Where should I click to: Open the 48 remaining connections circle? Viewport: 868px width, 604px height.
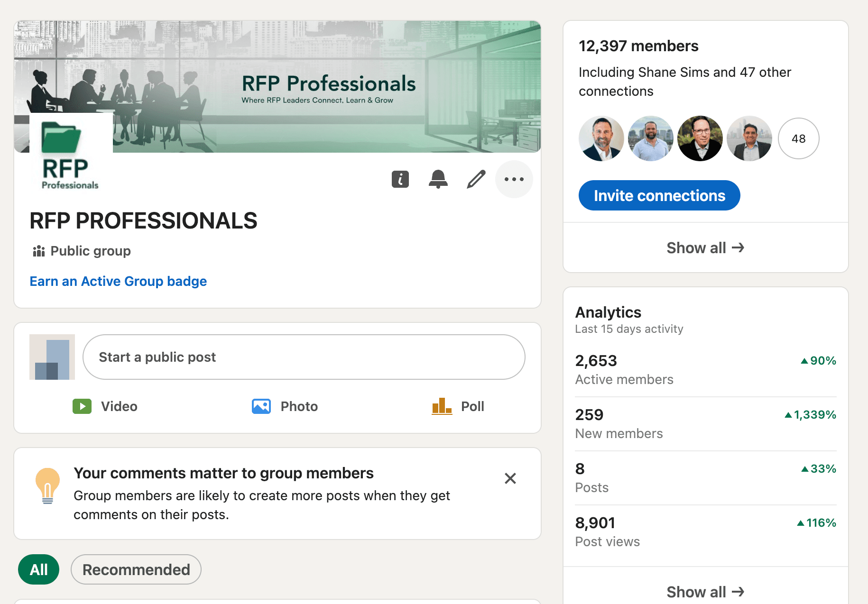(798, 138)
